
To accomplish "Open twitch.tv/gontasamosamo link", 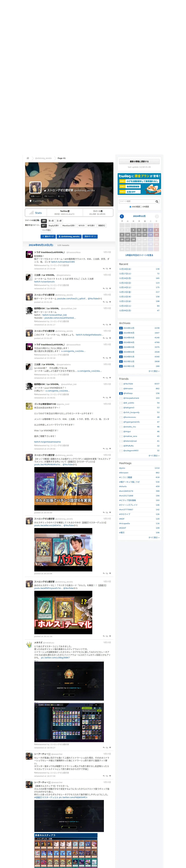I will [47, 442].
